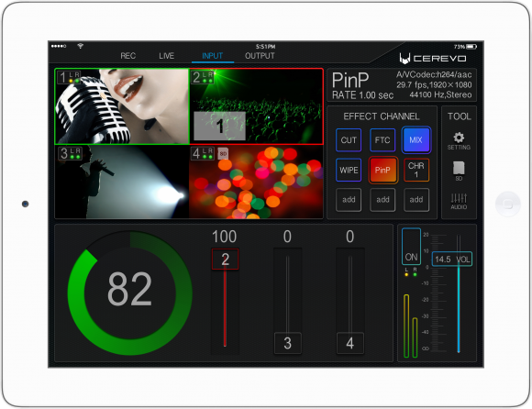Select the CUT effect

(349, 140)
